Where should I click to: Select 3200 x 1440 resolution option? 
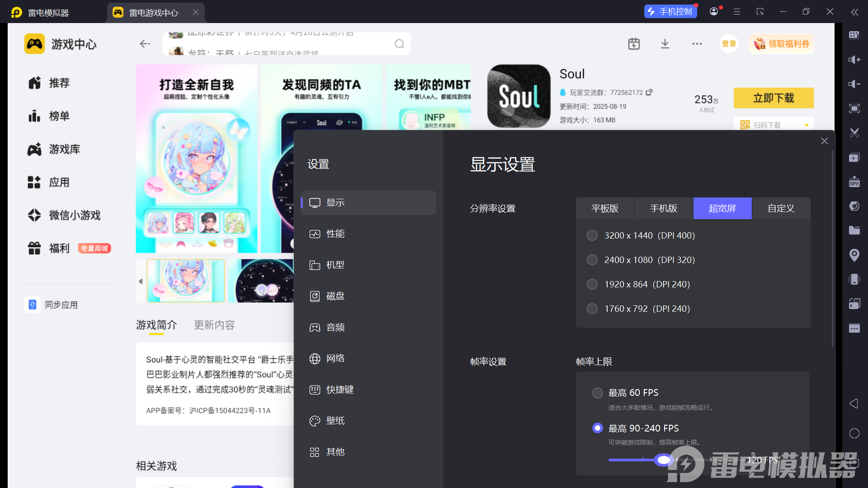(592, 235)
